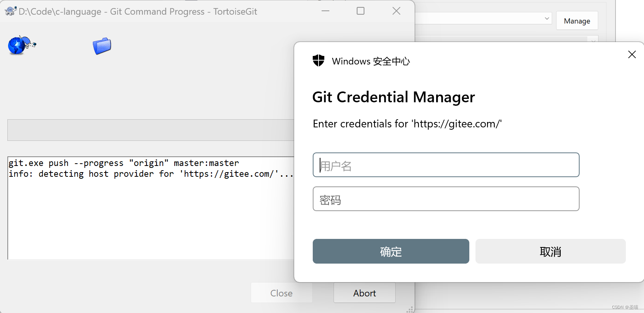Focus the 密码 password input field

tap(446, 199)
